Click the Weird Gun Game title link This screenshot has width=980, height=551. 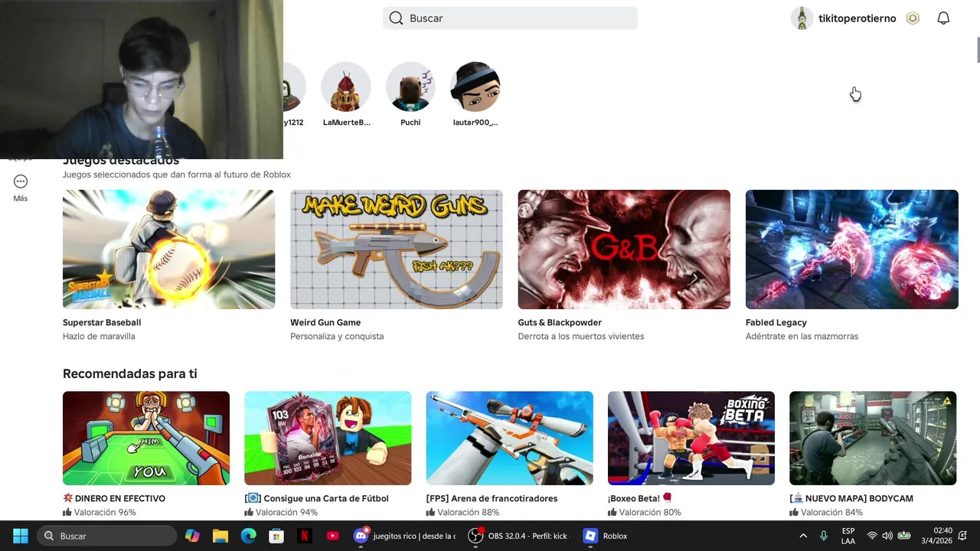tap(325, 322)
